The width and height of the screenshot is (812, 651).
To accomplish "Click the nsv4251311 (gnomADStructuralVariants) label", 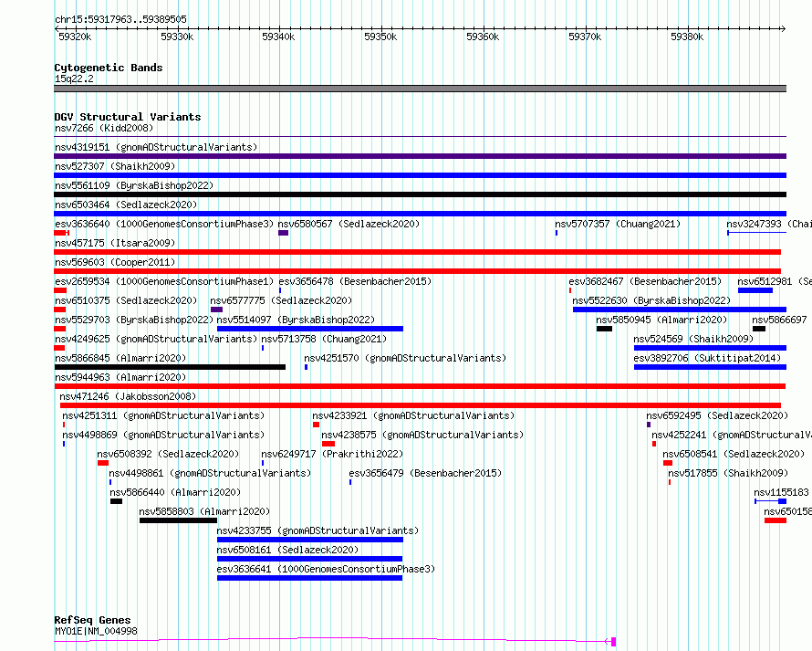I will coord(163,415).
